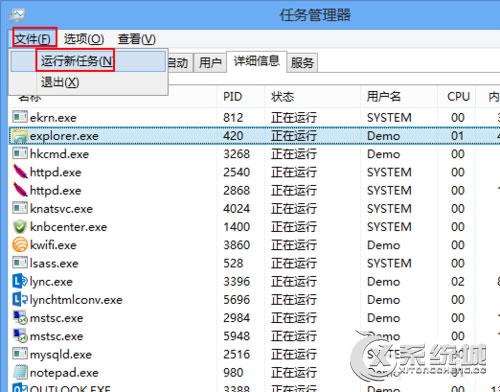The image size is (500, 392).
Task: Click the explorer.exe folder icon
Action: point(20,136)
